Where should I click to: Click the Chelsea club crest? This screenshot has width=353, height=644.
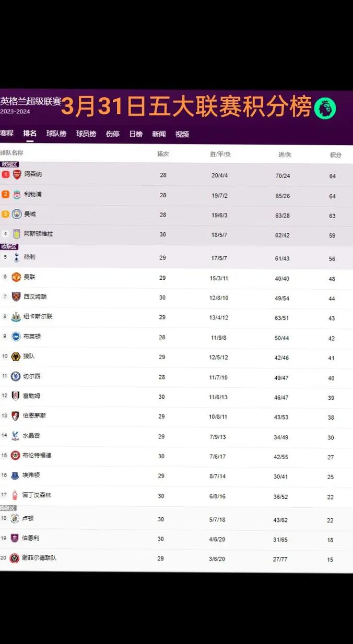pos(16,376)
